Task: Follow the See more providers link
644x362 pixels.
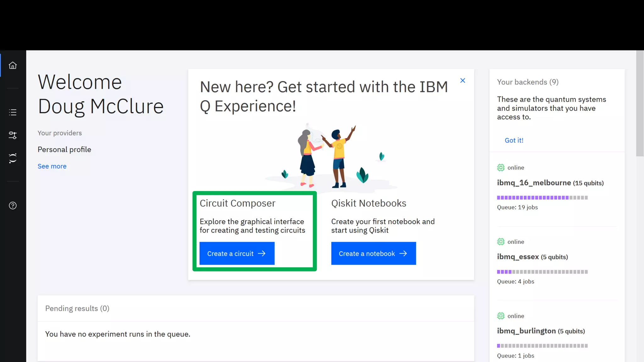Action: point(52,166)
